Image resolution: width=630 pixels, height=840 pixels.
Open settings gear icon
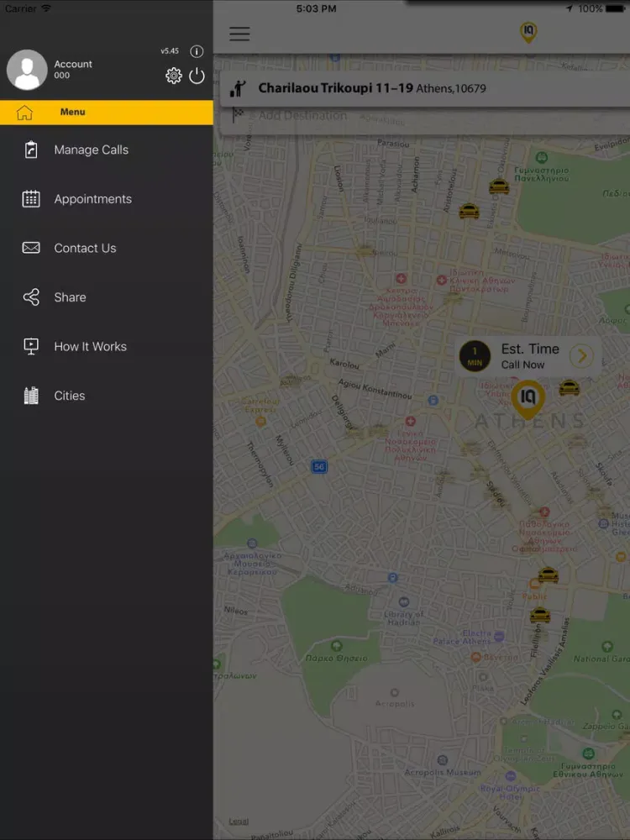[174, 76]
